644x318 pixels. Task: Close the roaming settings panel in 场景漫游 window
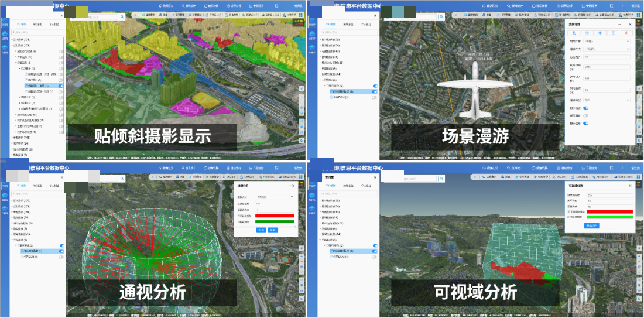tap(629, 24)
